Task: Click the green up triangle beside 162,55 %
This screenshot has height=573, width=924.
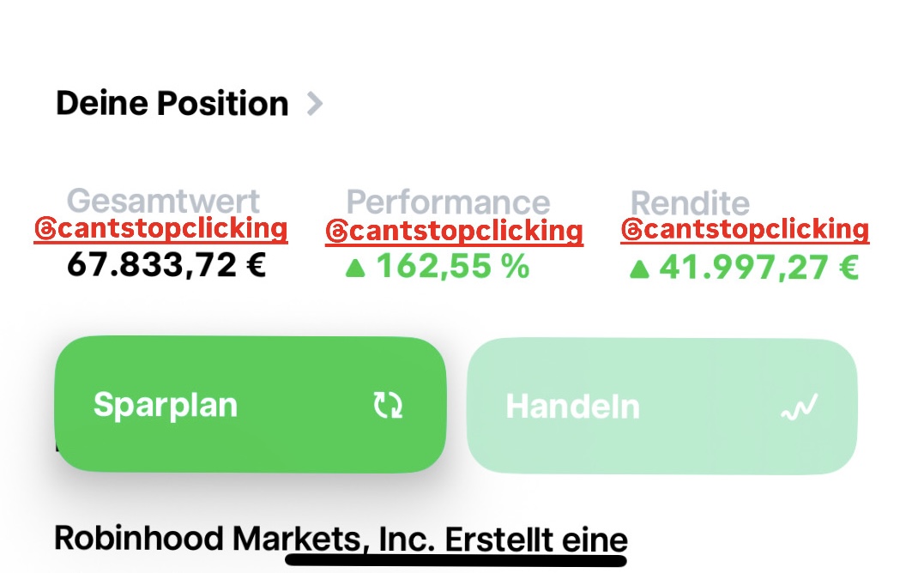Action: [x=355, y=268]
